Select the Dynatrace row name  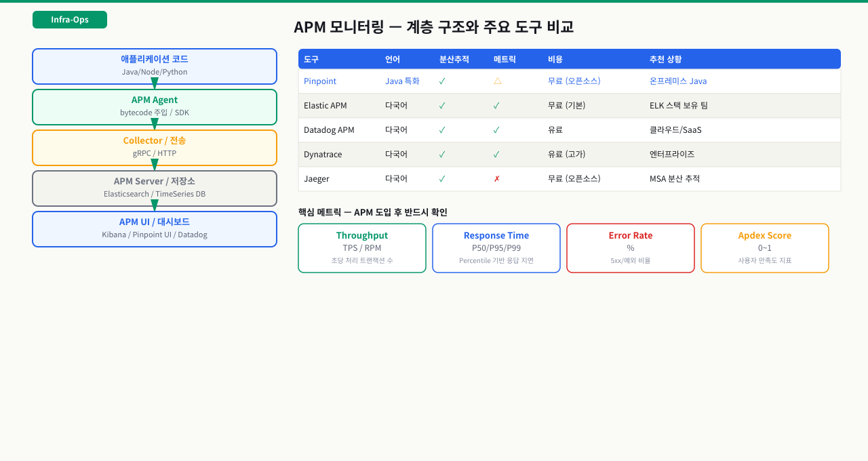[x=323, y=155]
